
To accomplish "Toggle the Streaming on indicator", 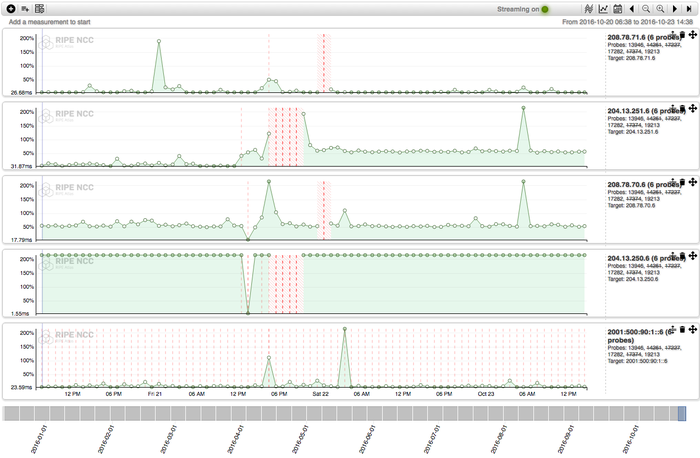I will (545, 9).
